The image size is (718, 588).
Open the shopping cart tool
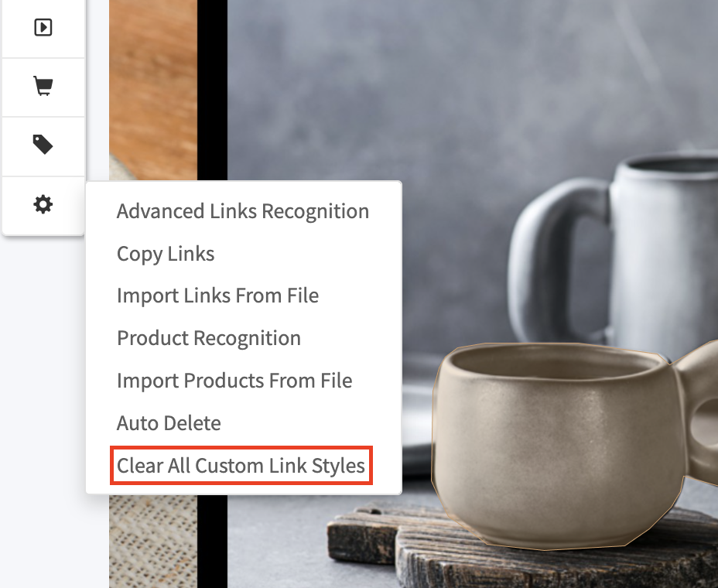[x=43, y=86]
